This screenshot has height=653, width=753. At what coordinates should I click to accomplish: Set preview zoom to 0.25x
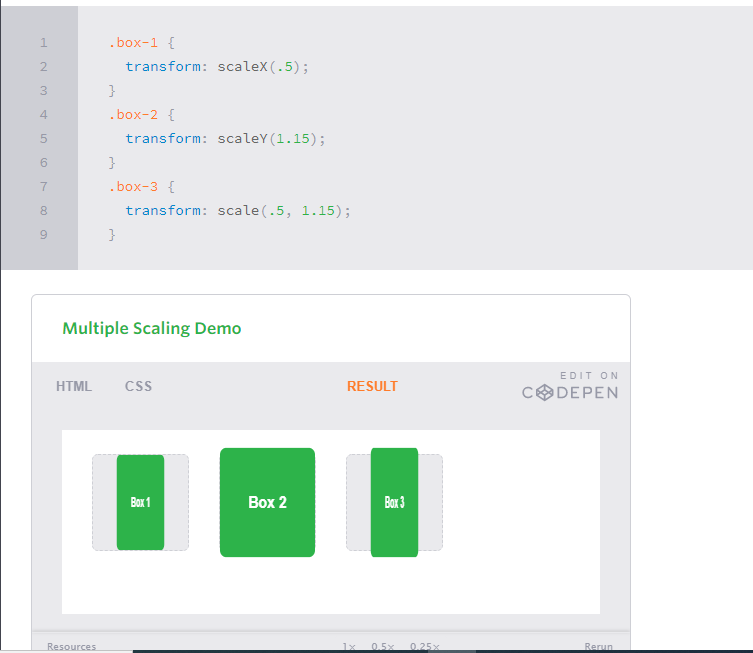[424, 646]
